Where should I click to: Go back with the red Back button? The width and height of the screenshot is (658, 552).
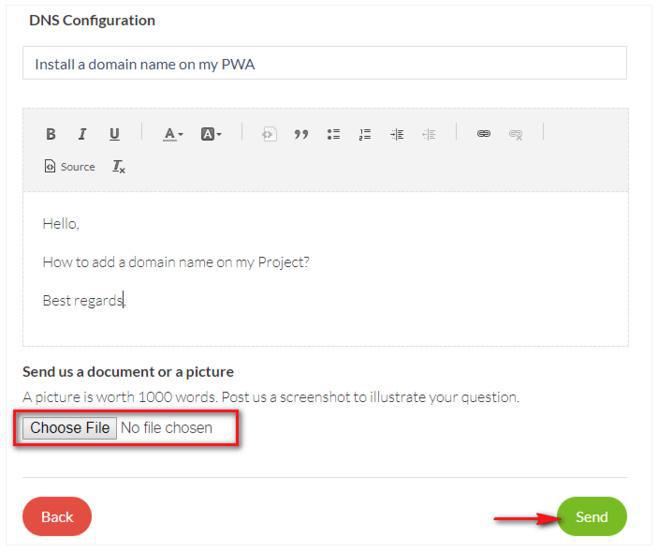pyautogui.click(x=57, y=516)
